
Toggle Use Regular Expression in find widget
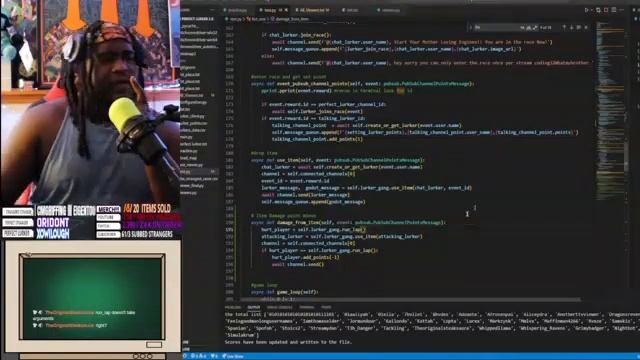pos(534,27)
